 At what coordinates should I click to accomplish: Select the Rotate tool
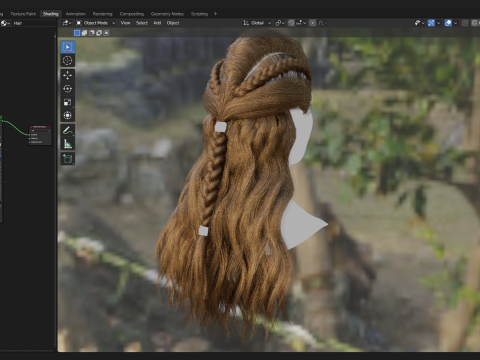click(68, 89)
